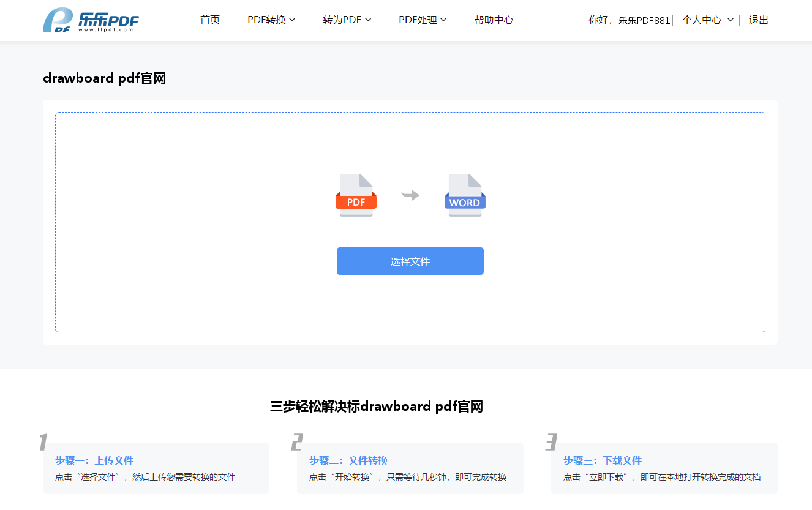812x510 pixels.
Task: Click the description starting 点击“选择文件”
Action: 145,477
